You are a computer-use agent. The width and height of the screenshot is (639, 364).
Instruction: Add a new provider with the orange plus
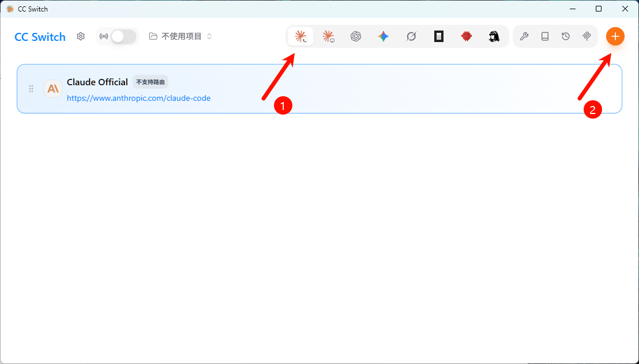tap(615, 37)
